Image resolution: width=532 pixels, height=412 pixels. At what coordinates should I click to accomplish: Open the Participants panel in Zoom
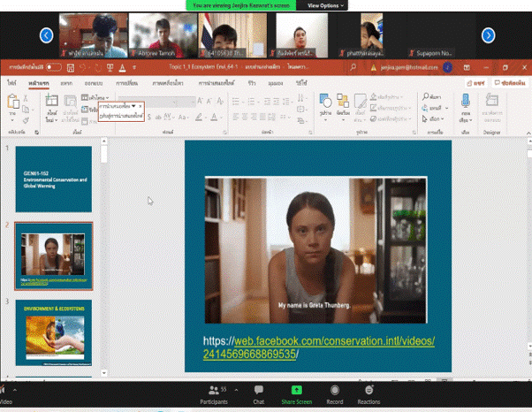213,393
